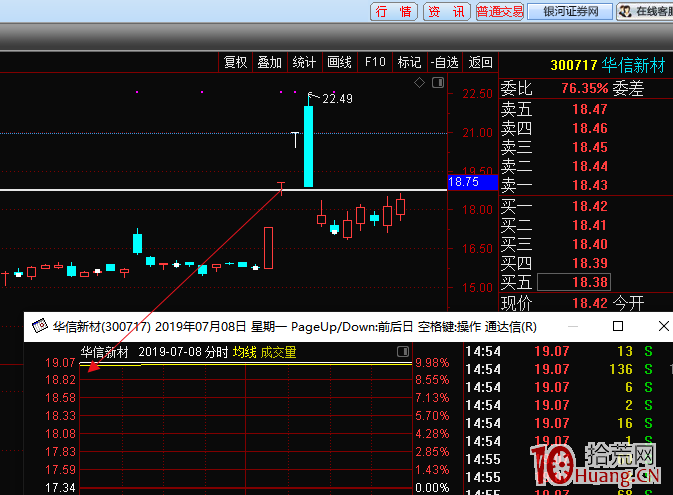Click the 均线 indicator label
The image size is (673, 495).
pos(245,352)
